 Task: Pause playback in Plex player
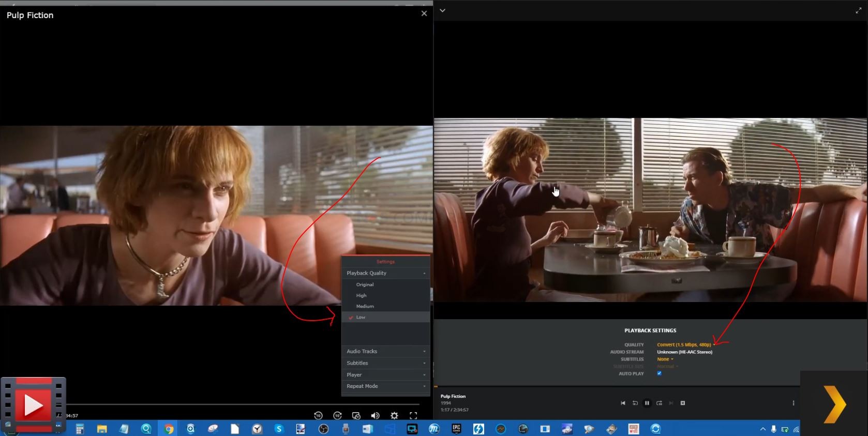pyautogui.click(x=647, y=403)
